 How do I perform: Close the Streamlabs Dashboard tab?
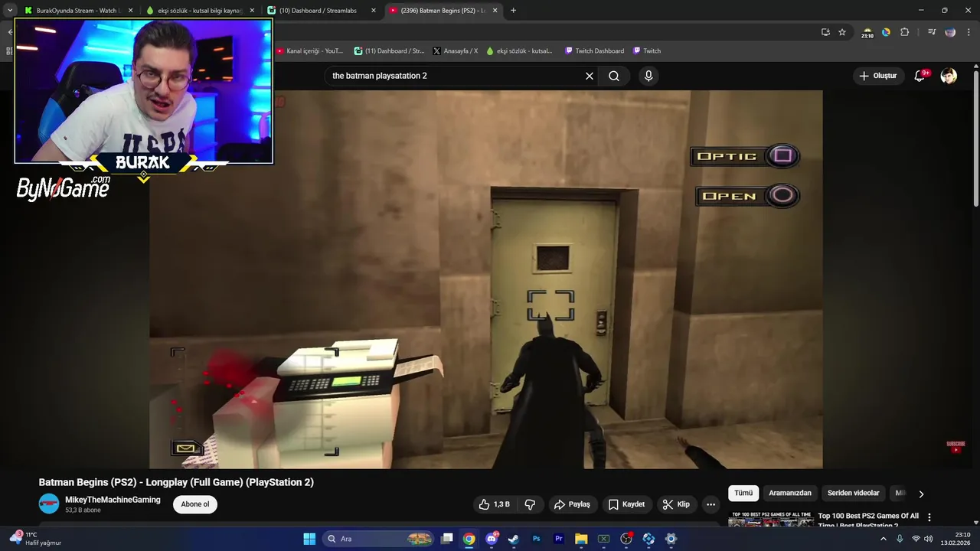tap(374, 11)
